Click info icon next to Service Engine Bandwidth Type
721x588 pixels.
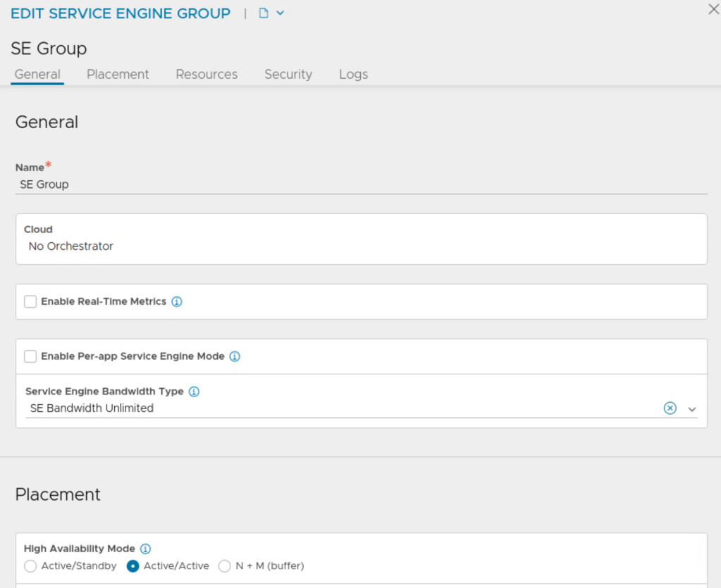pos(194,392)
